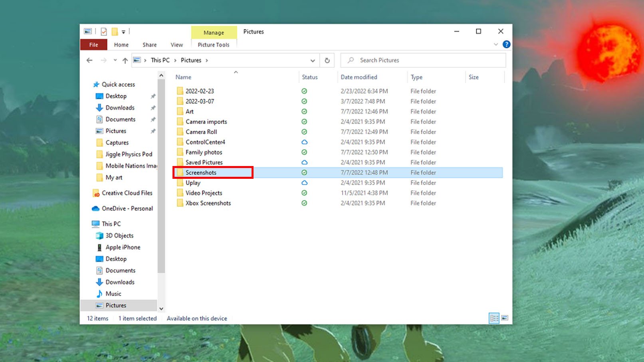Screen dimensions: 644x362
Task: Open the recent locations dropdown arrow
Action: (x=115, y=60)
